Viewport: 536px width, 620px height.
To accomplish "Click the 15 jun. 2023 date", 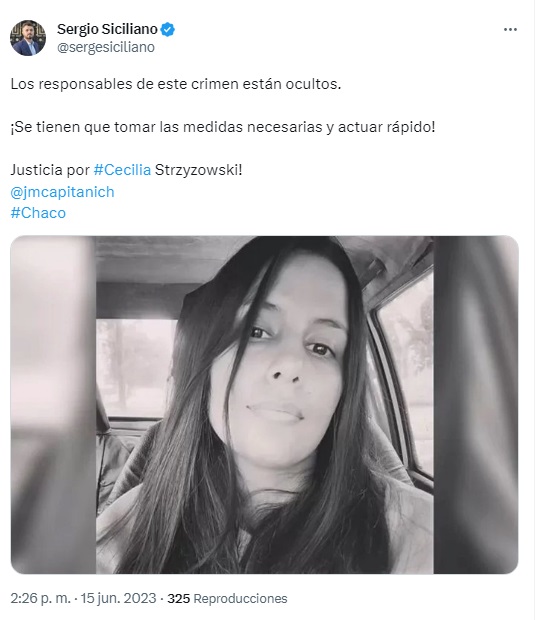I will tap(119, 598).
